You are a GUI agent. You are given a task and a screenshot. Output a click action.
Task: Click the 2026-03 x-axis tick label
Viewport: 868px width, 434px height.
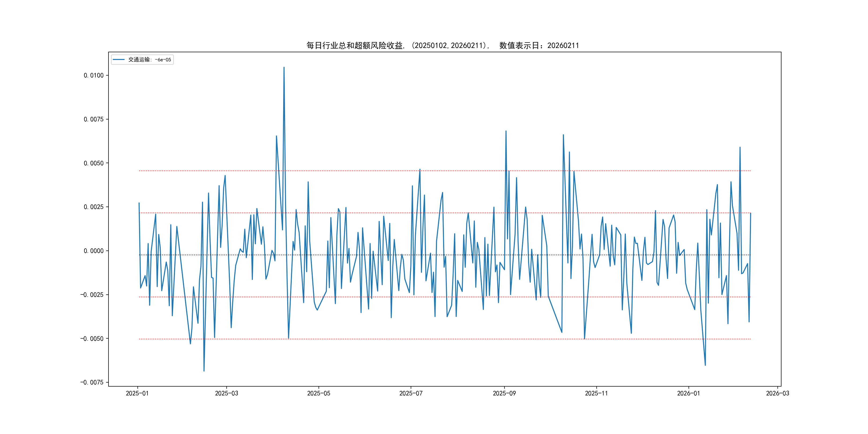pos(777,393)
